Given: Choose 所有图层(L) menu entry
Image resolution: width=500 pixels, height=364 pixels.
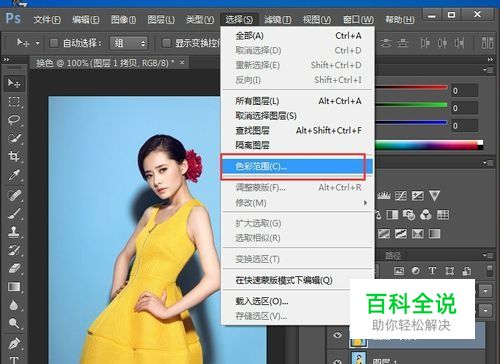Looking at the screenshot, I should tap(297, 101).
